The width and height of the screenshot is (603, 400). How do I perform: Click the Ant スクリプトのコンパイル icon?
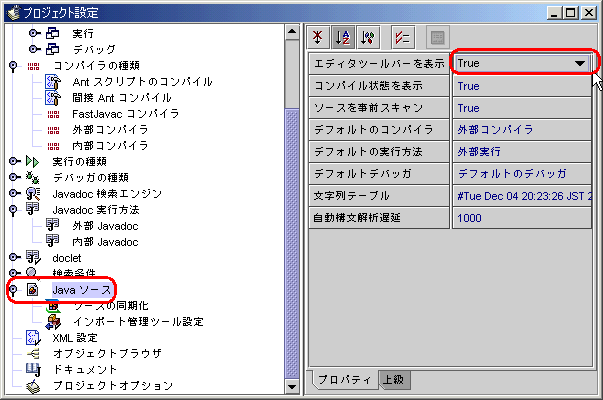pyautogui.click(x=54, y=82)
